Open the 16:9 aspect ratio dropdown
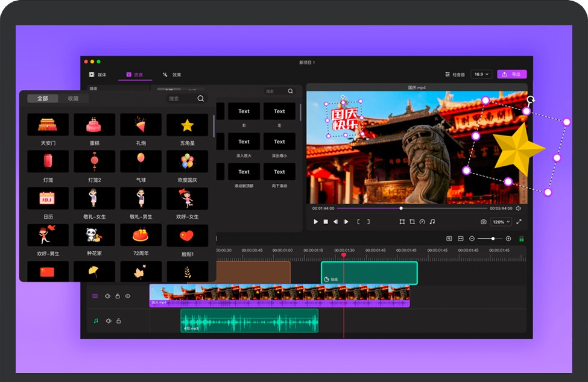 (481, 74)
